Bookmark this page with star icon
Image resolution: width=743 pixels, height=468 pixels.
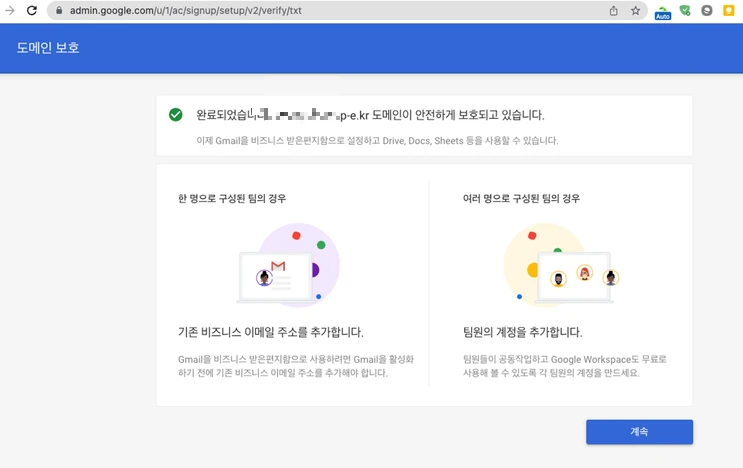pyautogui.click(x=635, y=10)
